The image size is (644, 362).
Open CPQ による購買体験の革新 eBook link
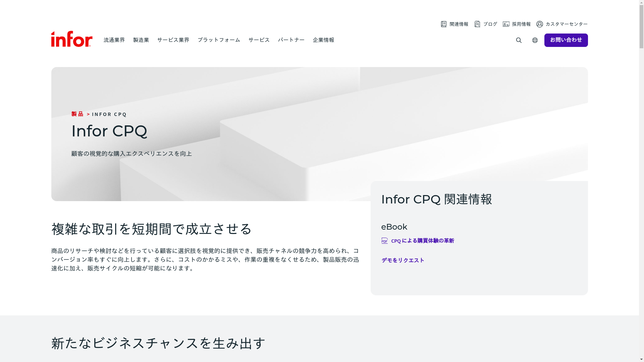tap(422, 241)
